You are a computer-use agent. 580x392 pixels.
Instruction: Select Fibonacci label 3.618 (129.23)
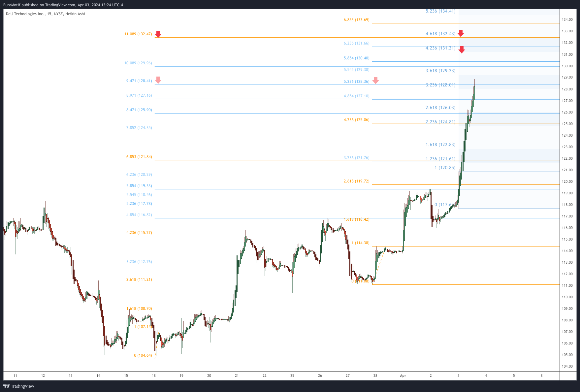[440, 71]
